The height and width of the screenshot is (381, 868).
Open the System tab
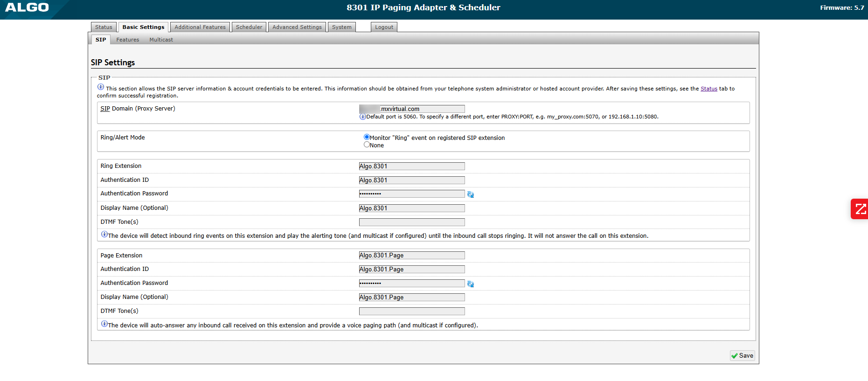pyautogui.click(x=342, y=27)
